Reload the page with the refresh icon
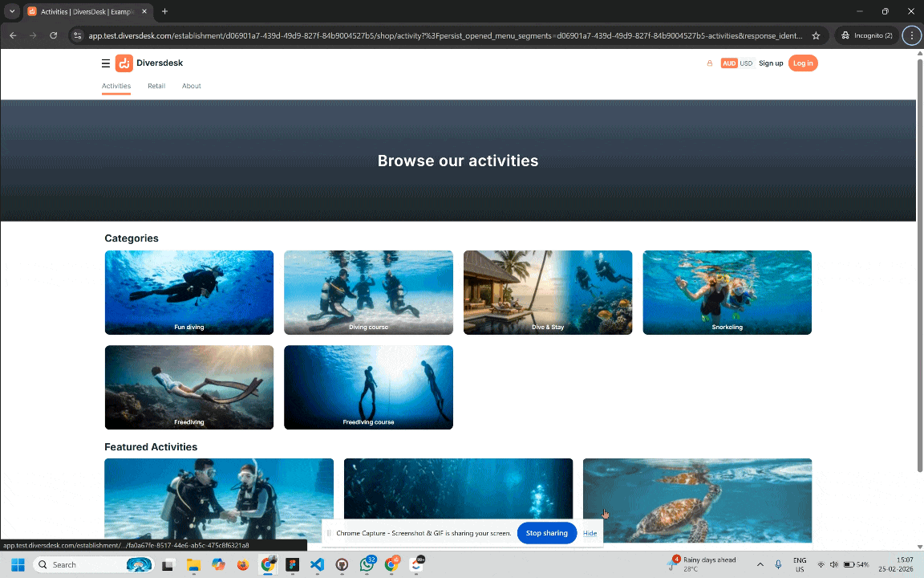This screenshot has height=578, width=924. click(x=53, y=35)
